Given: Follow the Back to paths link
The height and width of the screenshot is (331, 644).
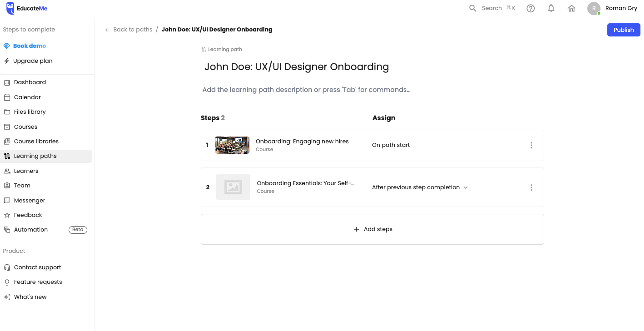Looking at the screenshot, I should [133, 30].
